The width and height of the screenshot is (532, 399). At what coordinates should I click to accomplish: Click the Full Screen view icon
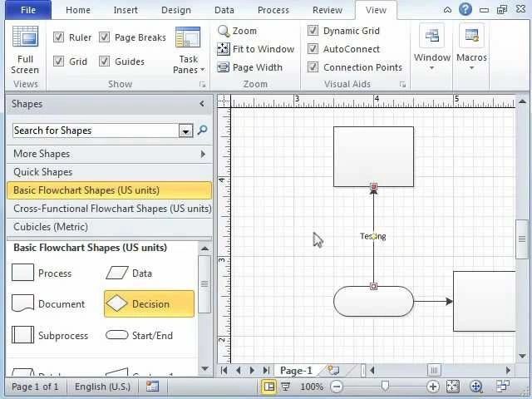pos(25,40)
